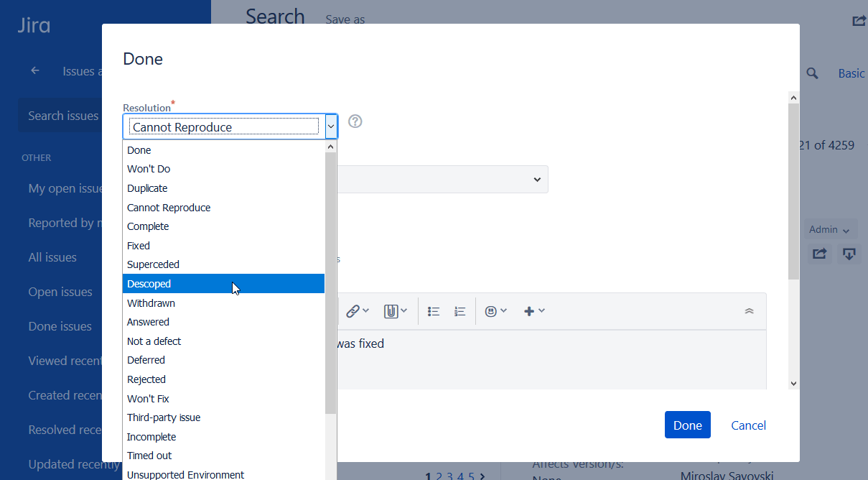Open the Resolution dropdown arrow
Viewport: 868px width, 480px height.
point(331,126)
